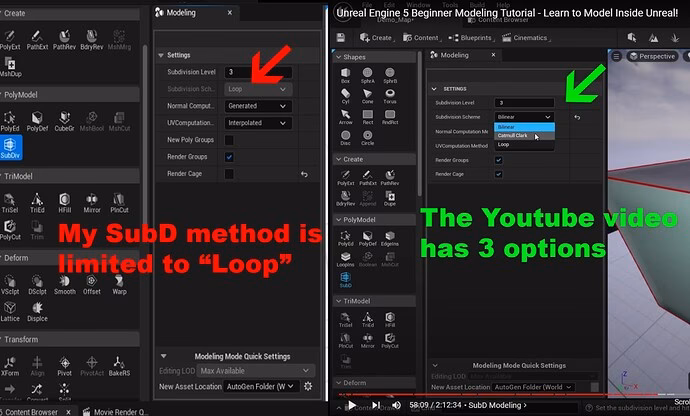690x416 pixels.
Task: Open the SubD Modeling chapter link
Action: (x=497, y=405)
